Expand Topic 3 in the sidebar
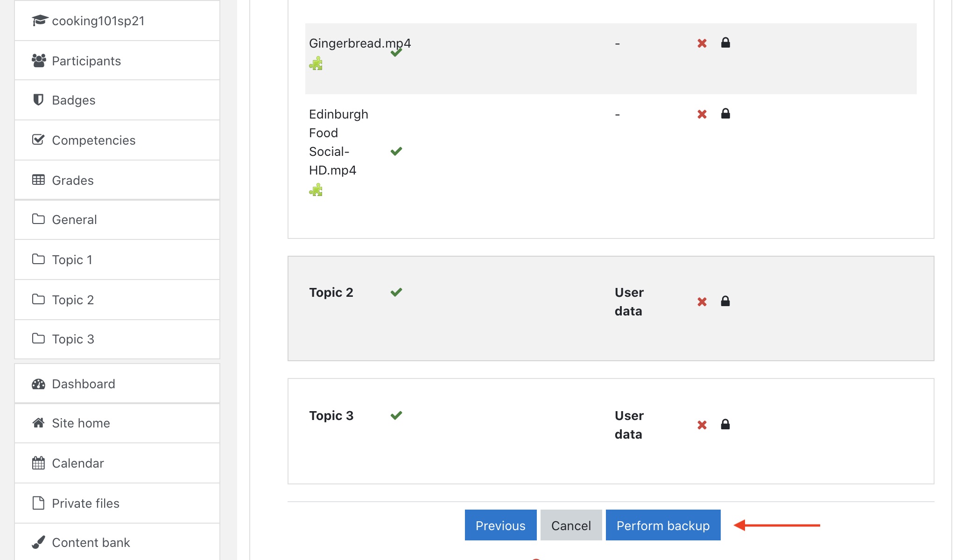956x560 pixels. 73,339
